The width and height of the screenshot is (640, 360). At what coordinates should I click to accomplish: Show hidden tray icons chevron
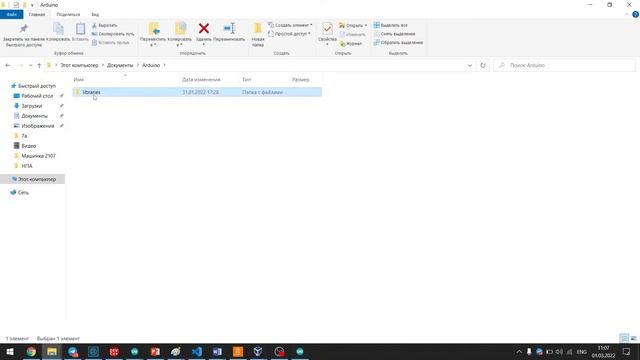519,352
